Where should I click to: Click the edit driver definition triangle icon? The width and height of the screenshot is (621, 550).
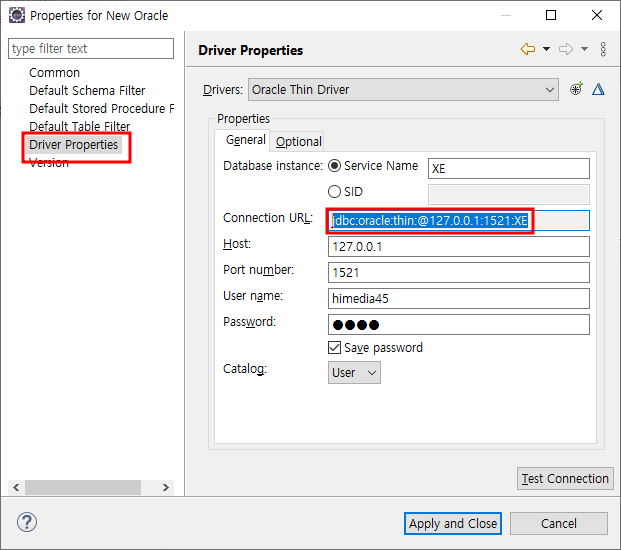coord(598,89)
